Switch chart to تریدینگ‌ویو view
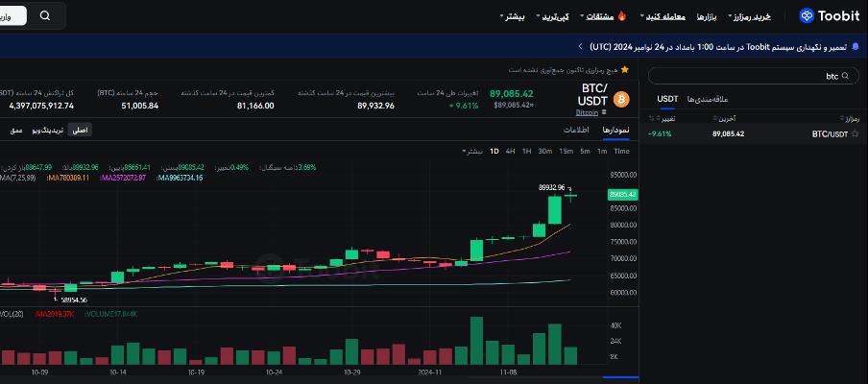The width and height of the screenshot is (868, 384). pyautogui.click(x=46, y=130)
